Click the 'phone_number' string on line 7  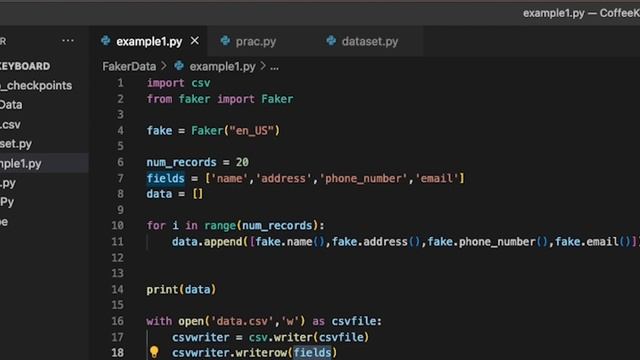(x=364, y=179)
